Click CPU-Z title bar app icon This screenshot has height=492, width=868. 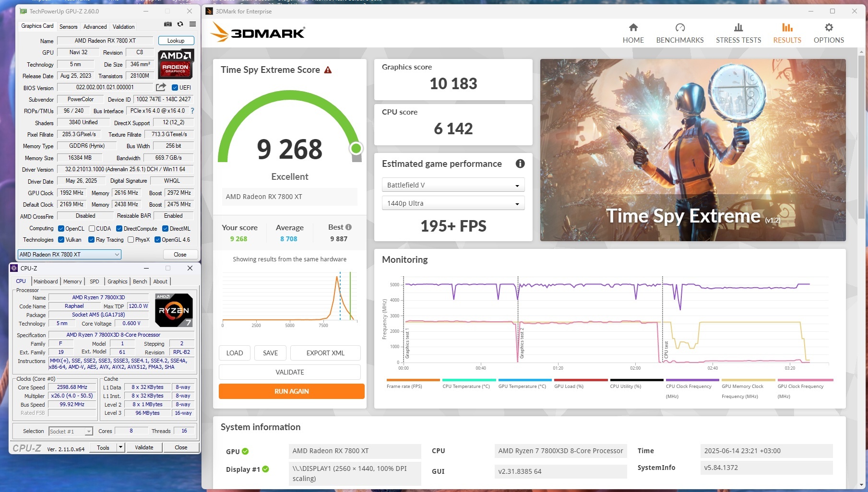click(14, 268)
